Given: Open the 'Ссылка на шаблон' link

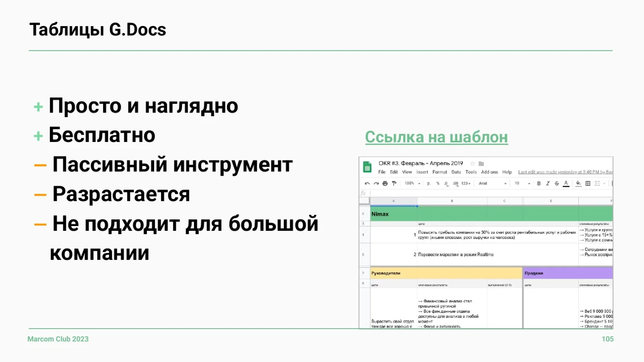Looking at the screenshot, I should 436,137.
